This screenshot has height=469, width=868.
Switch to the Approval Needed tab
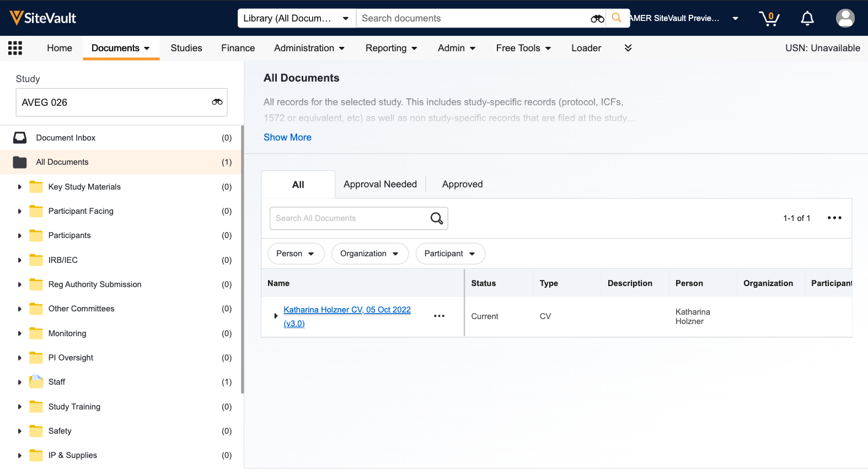tap(380, 184)
